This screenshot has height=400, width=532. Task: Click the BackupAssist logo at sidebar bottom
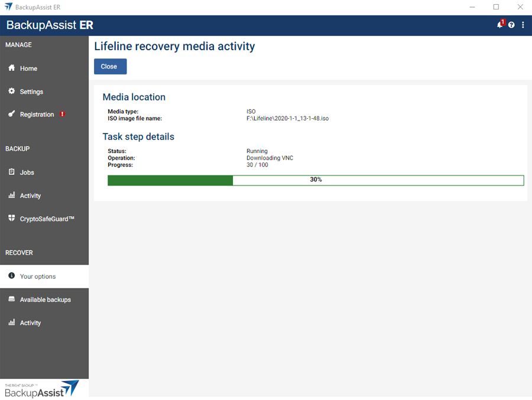[x=42, y=389]
